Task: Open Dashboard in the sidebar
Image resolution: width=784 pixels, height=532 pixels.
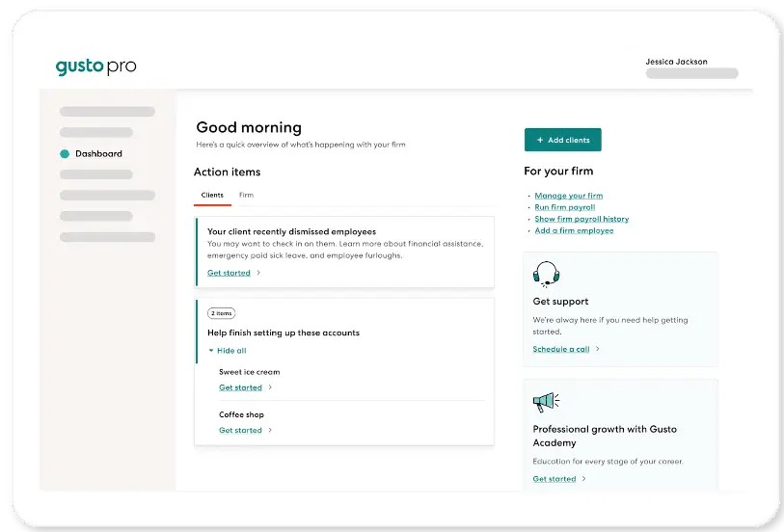Action: point(98,154)
